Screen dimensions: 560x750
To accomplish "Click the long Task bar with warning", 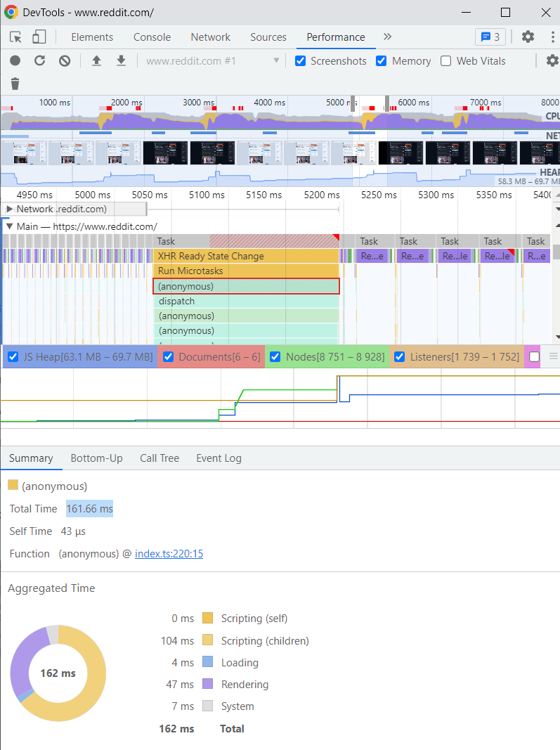I will (x=247, y=241).
